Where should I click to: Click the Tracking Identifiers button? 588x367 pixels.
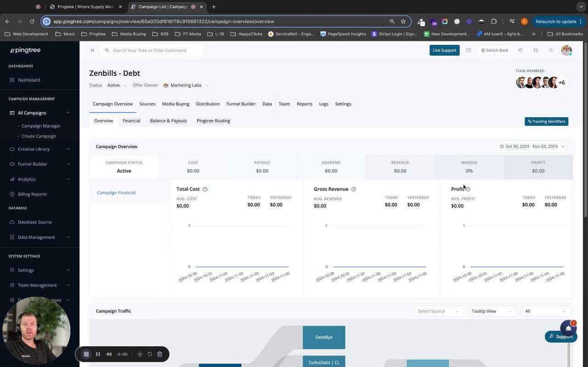point(547,121)
